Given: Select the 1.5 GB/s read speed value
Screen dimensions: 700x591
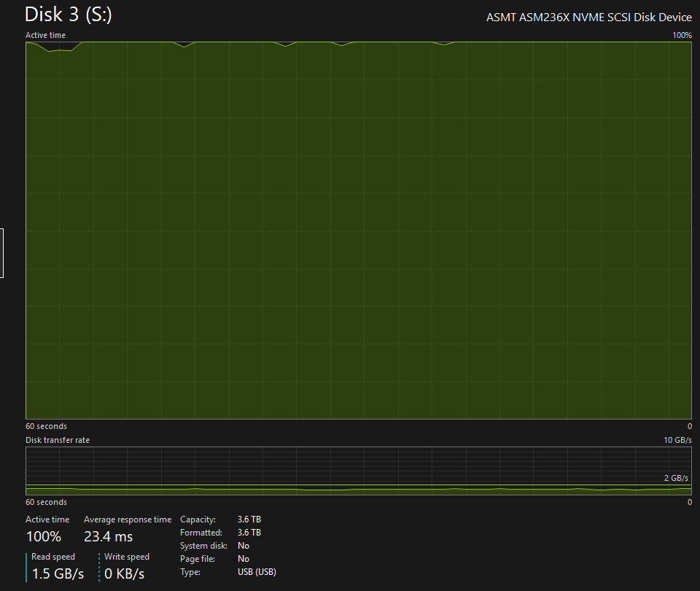Looking at the screenshot, I should [x=58, y=573].
